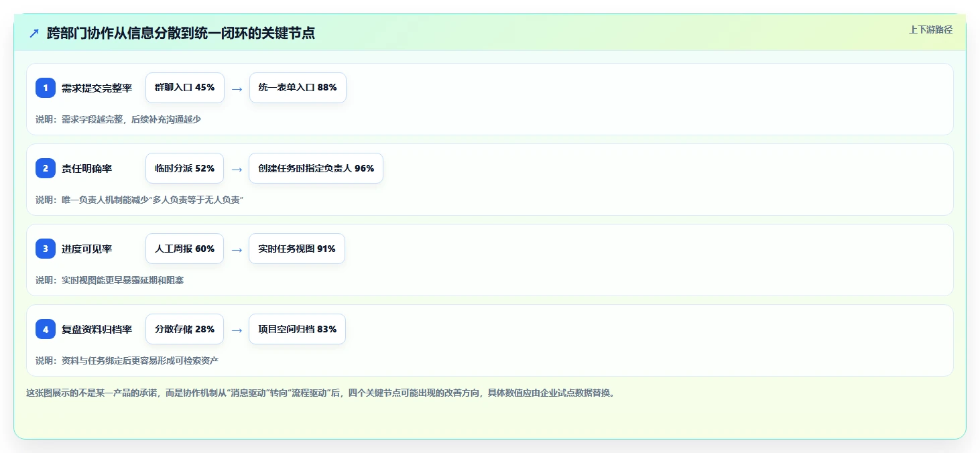Image resolution: width=980 pixels, height=453 pixels.
Task: Click the arrow after 人工周报 60%
Action: [x=237, y=249]
